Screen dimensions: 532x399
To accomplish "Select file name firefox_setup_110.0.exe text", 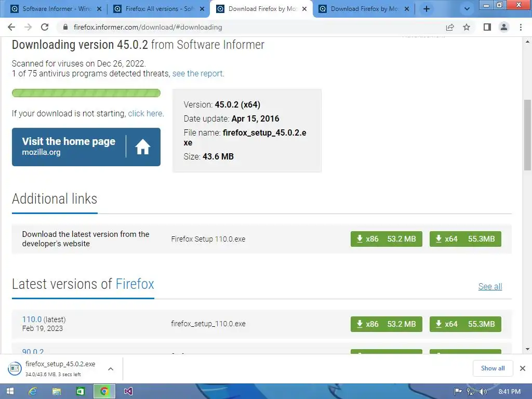I will click(x=208, y=324).
